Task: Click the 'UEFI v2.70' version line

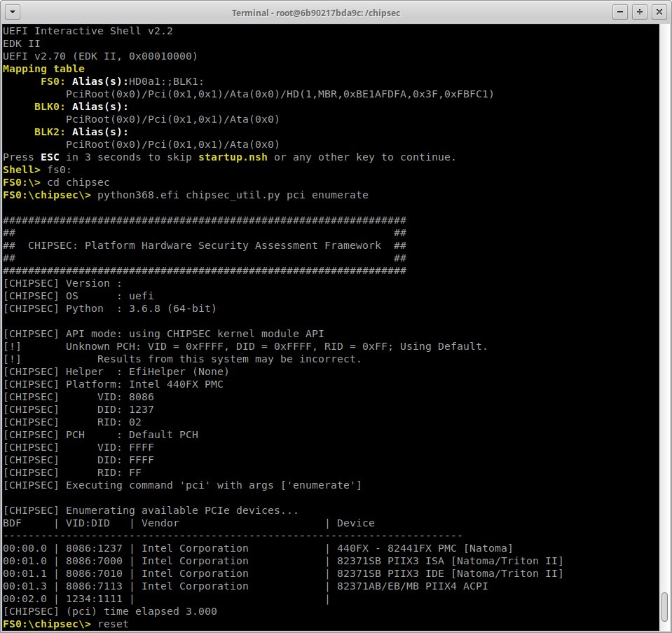Action: 100,56
